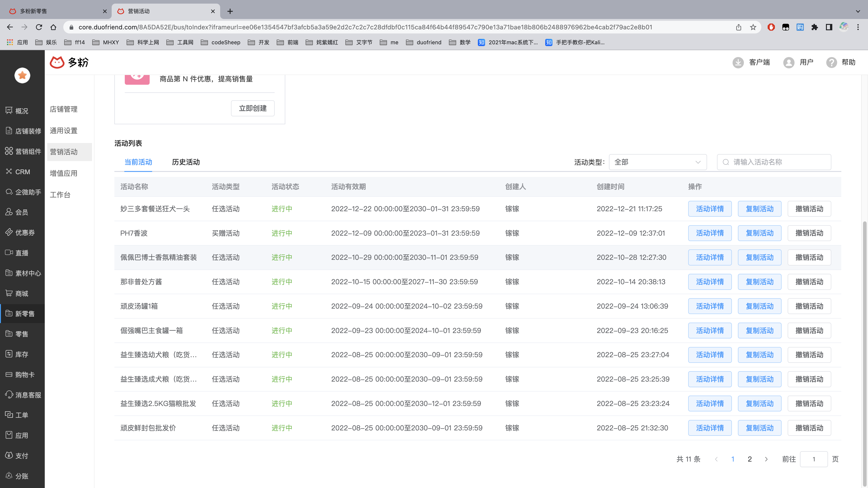Viewport: 868px width, 488px height.
Task: Click the page vertical scrollbar
Action: click(x=865, y=354)
